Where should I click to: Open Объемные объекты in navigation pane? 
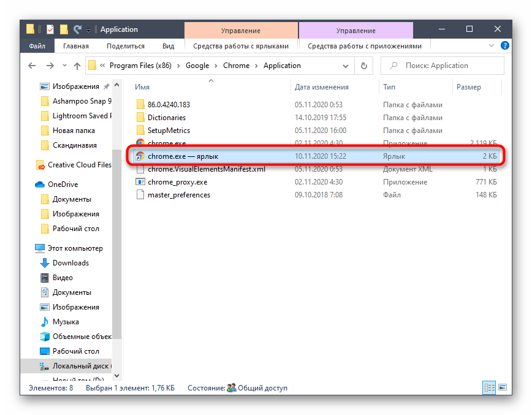point(82,337)
